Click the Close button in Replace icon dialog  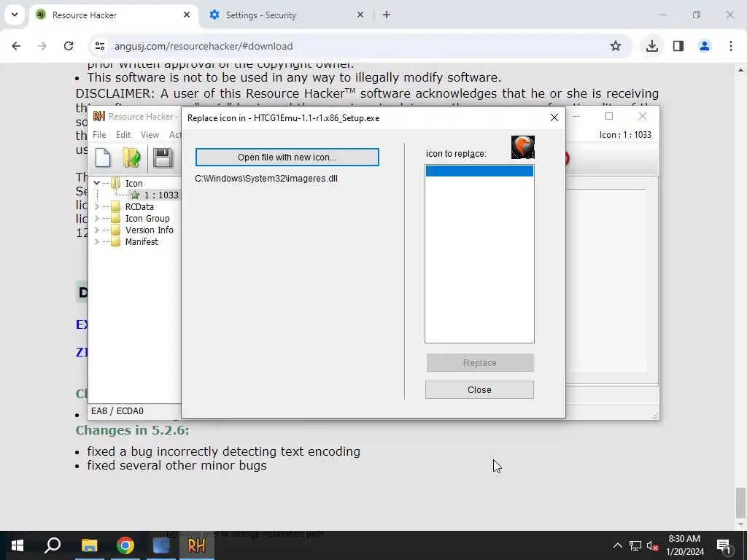479,390
